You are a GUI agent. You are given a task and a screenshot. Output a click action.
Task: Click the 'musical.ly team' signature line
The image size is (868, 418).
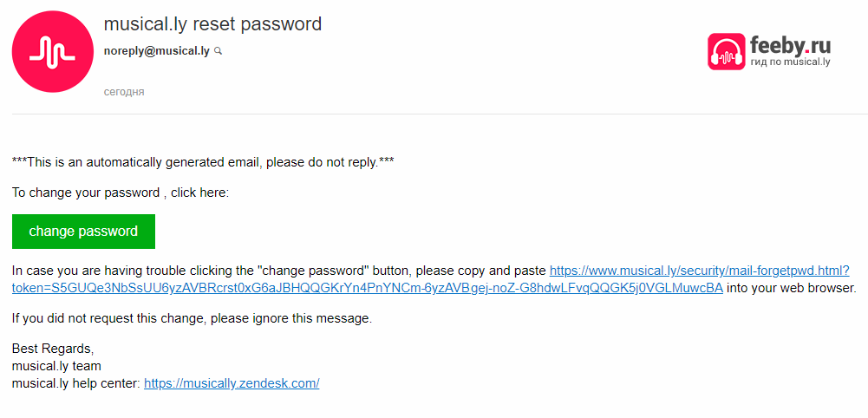click(56, 366)
